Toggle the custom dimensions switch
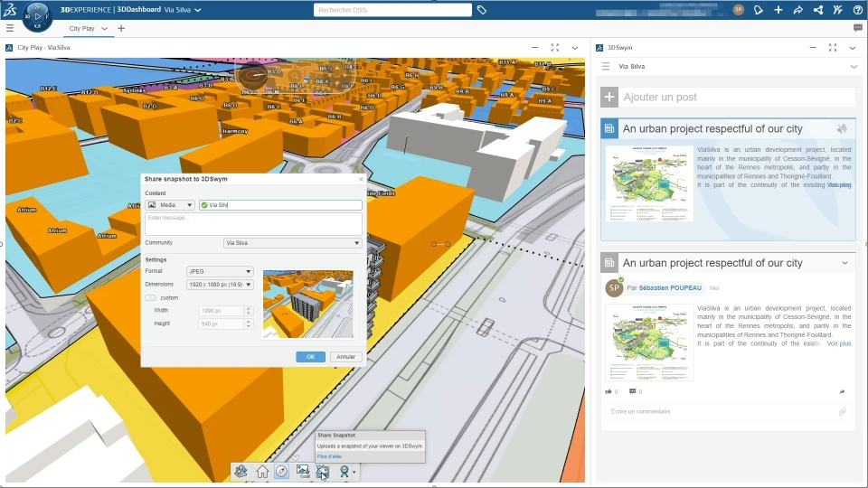868x488 pixels. click(x=151, y=297)
